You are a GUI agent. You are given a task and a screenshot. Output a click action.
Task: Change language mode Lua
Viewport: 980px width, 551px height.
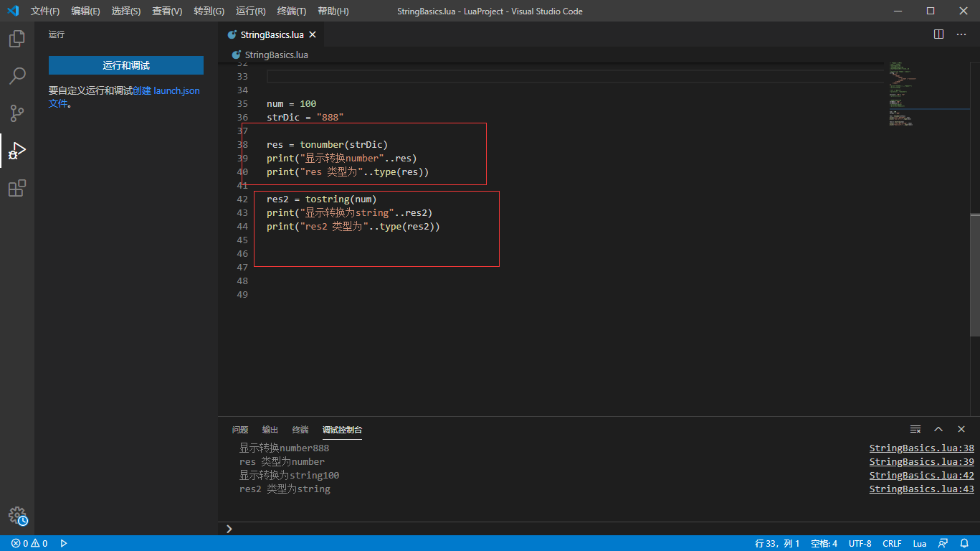tap(920, 543)
